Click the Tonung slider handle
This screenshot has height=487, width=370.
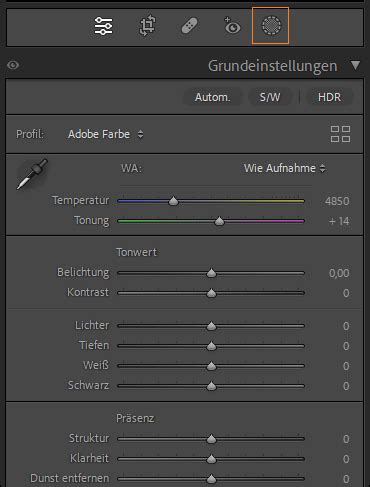coord(219,221)
